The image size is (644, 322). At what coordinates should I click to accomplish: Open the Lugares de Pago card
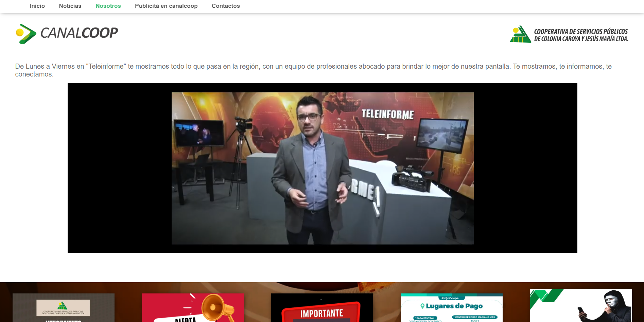(451, 308)
